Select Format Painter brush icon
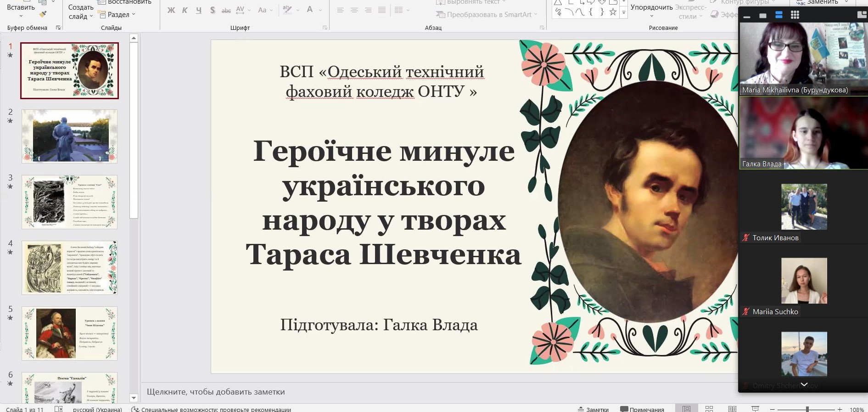The width and height of the screenshot is (868, 412). coord(43,15)
